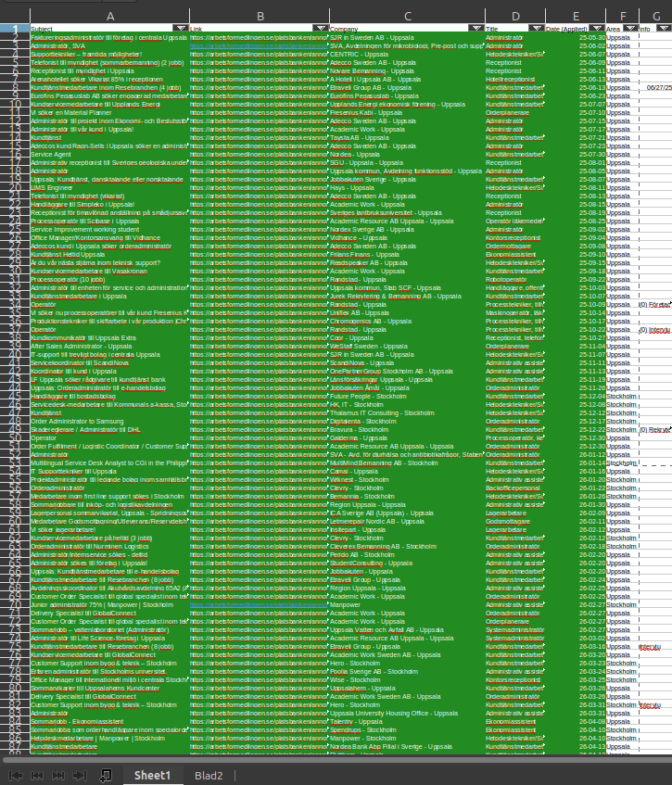Open the blue link in the Junior administratör 75% row
672x785 pixels.
tap(259, 605)
